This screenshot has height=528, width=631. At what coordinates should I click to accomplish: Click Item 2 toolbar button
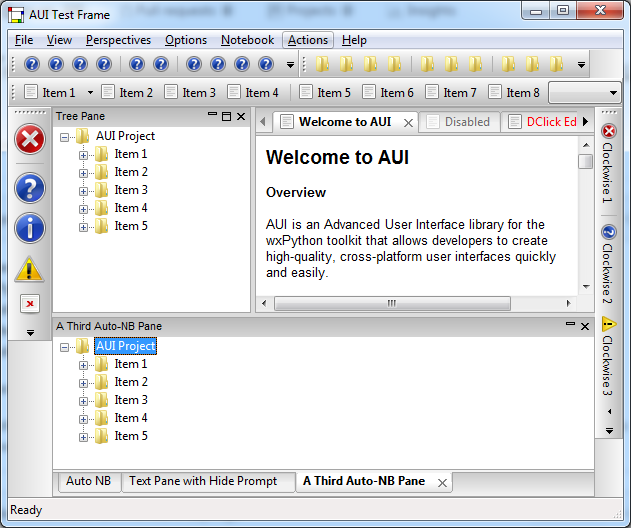tap(127, 93)
